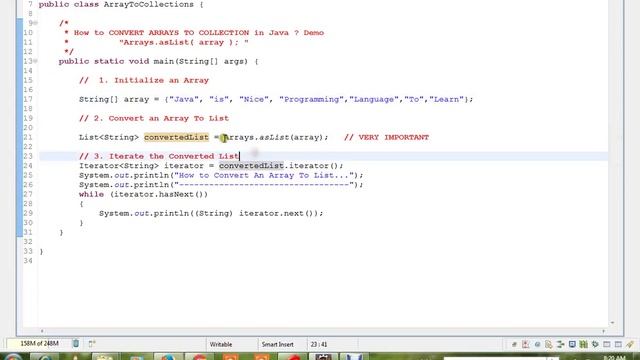Open the arrows hierarchy fast view icon
This screenshot has width=640, height=360.
pyautogui.click(x=560, y=344)
